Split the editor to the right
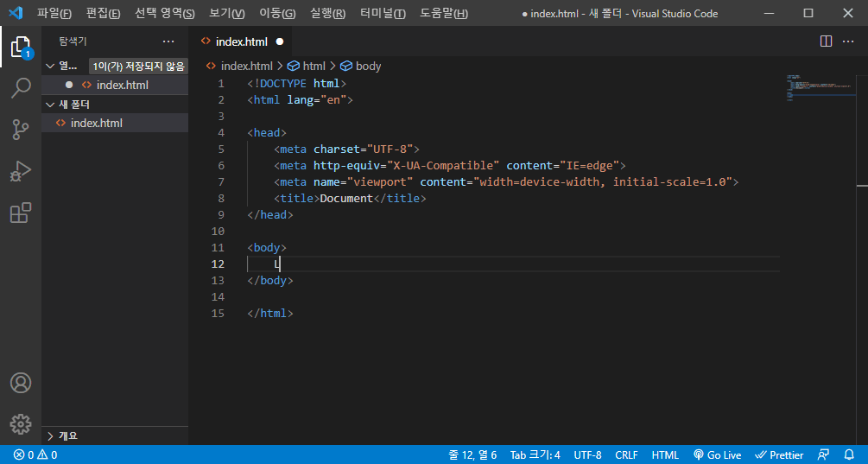Screen dimensions: 868x464 click(826, 41)
